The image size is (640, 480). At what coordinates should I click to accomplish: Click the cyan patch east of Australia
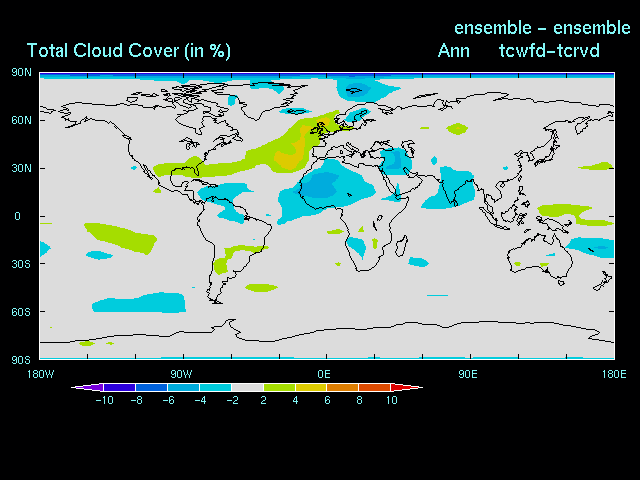tap(592, 247)
